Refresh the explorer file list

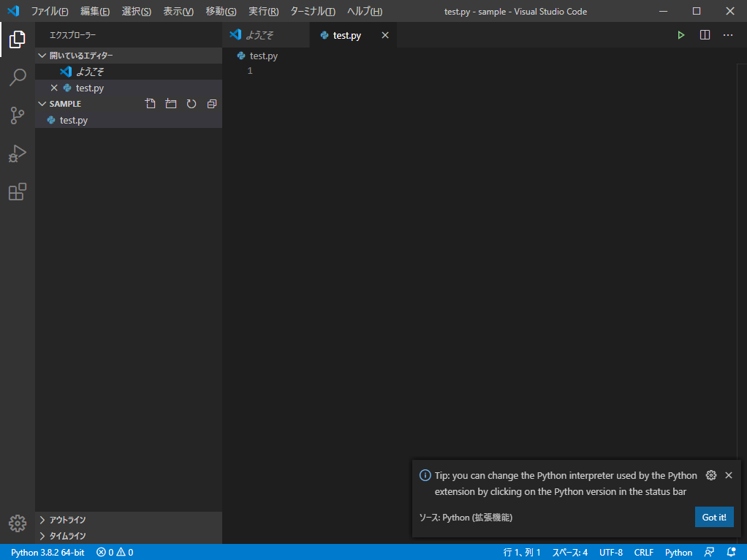tap(192, 104)
